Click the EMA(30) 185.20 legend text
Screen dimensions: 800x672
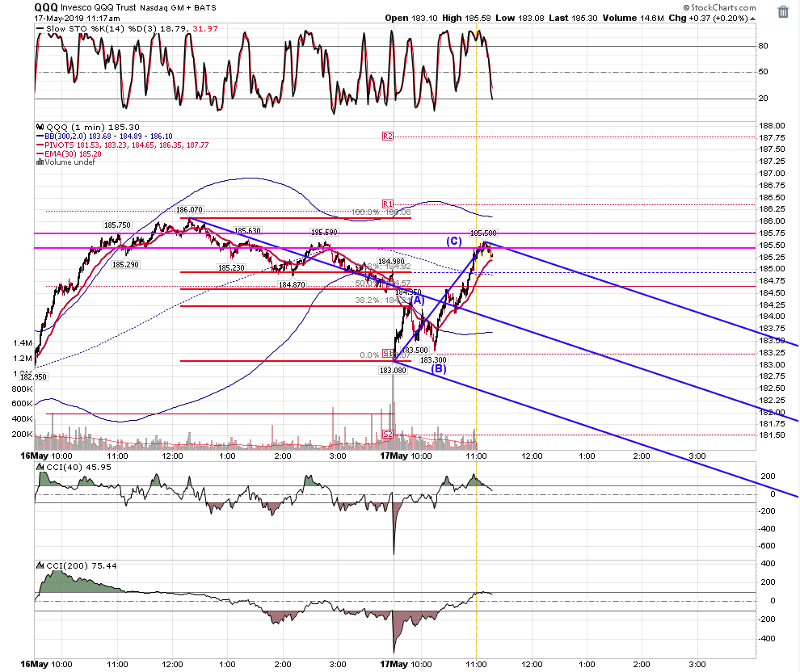[x=73, y=154]
